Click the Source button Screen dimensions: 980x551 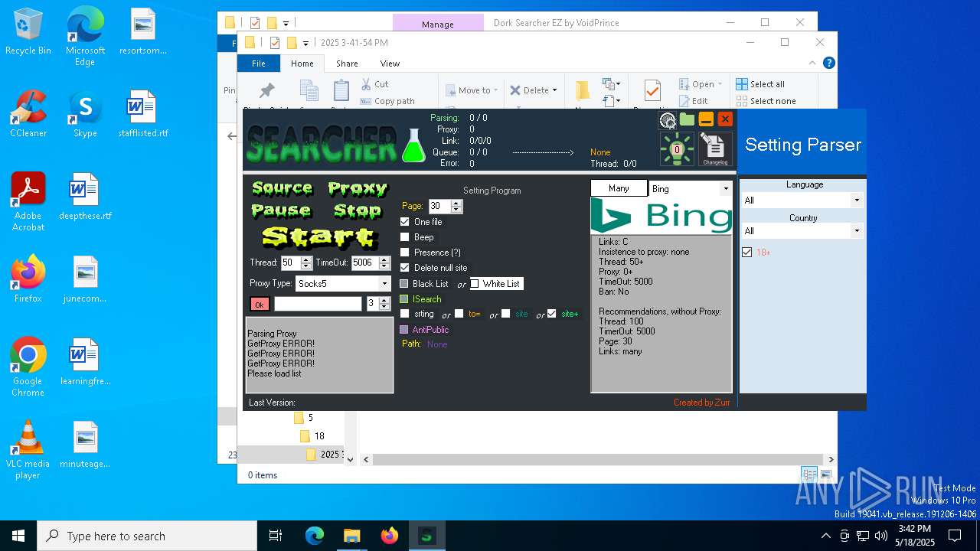tap(282, 188)
